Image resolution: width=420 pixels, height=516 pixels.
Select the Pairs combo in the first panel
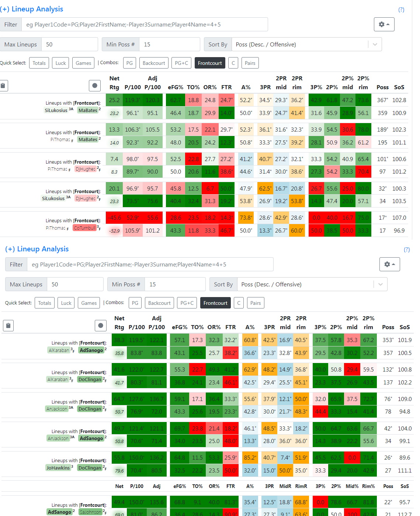click(250, 63)
